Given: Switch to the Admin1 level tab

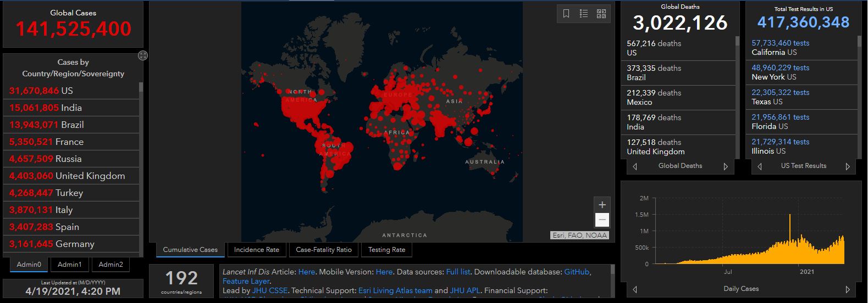Looking at the screenshot, I should (x=69, y=265).
